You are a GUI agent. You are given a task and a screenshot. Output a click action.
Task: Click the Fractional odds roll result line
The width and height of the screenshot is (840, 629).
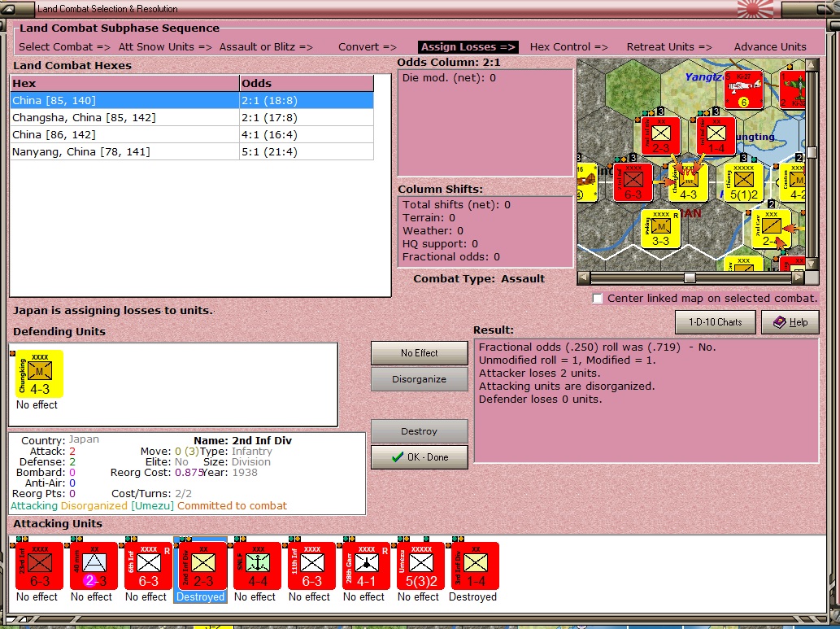[598, 347]
